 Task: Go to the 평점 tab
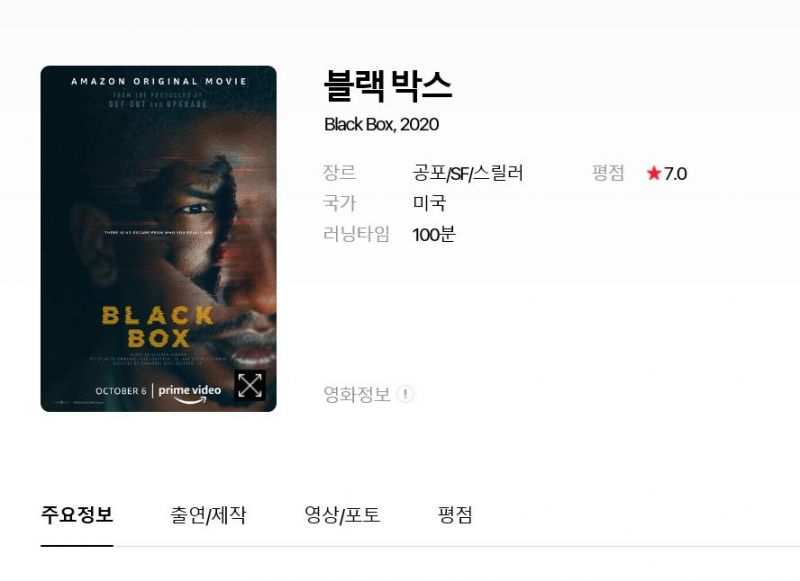tap(455, 515)
